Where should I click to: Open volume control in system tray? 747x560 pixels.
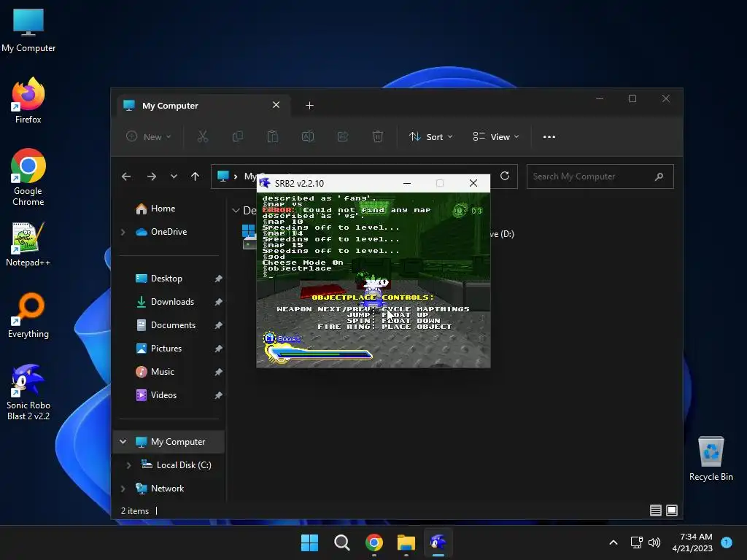point(654,542)
